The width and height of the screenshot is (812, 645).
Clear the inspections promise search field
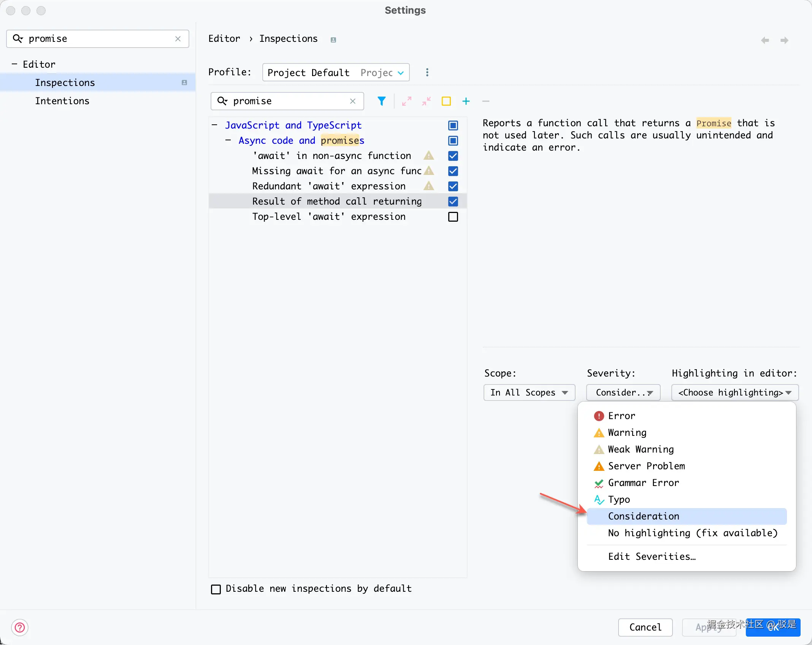(x=352, y=101)
